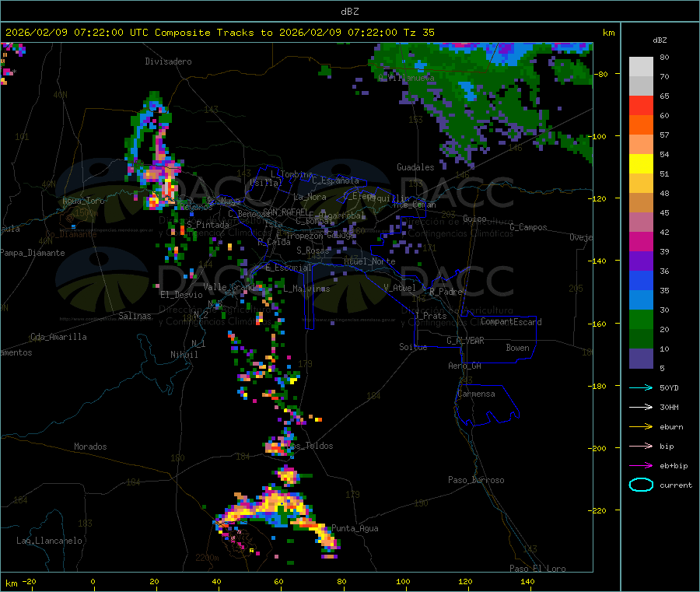Click the Bowen map label
This screenshot has height=592, width=700.
pos(517,348)
